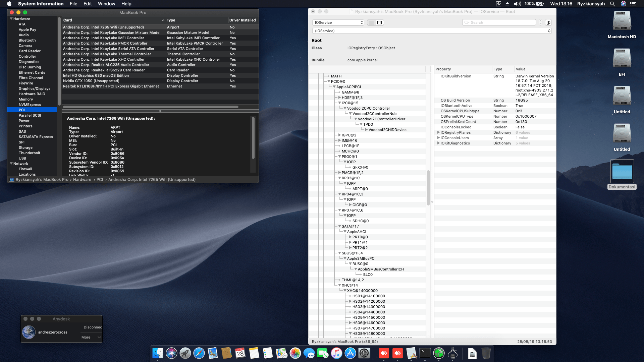The image size is (644, 362).
Task: Open the Help menu
Action: pos(126,4)
